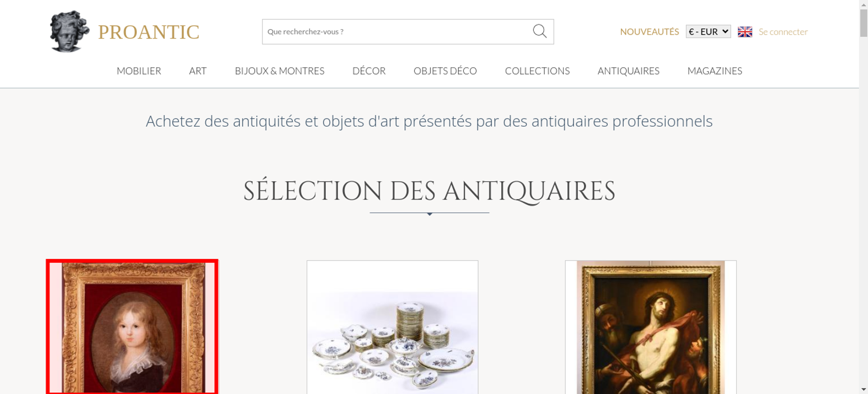The width and height of the screenshot is (868, 394).
Task: Open the MAGAZINES menu
Action: click(x=715, y=71)
